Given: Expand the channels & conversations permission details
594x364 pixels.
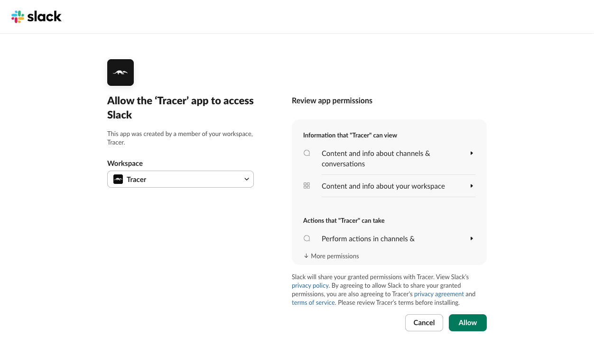Looking at the screenshot, I should click(x=472, y=153).
